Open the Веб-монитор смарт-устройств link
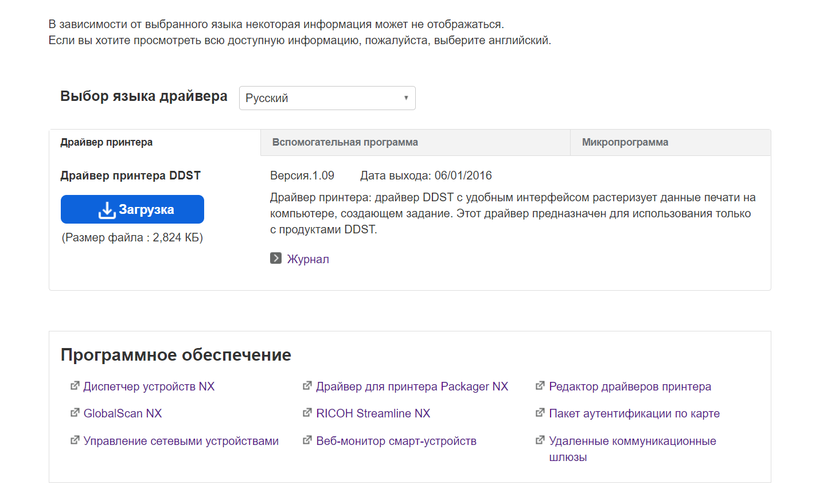The width and height of the screenshot is (835, 504). (396, 441)
